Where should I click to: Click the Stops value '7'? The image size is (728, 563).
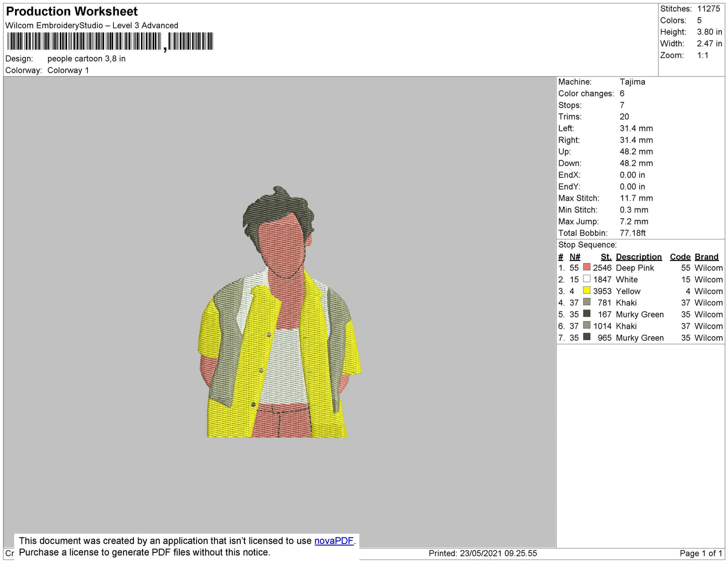[x=622, y=105]
